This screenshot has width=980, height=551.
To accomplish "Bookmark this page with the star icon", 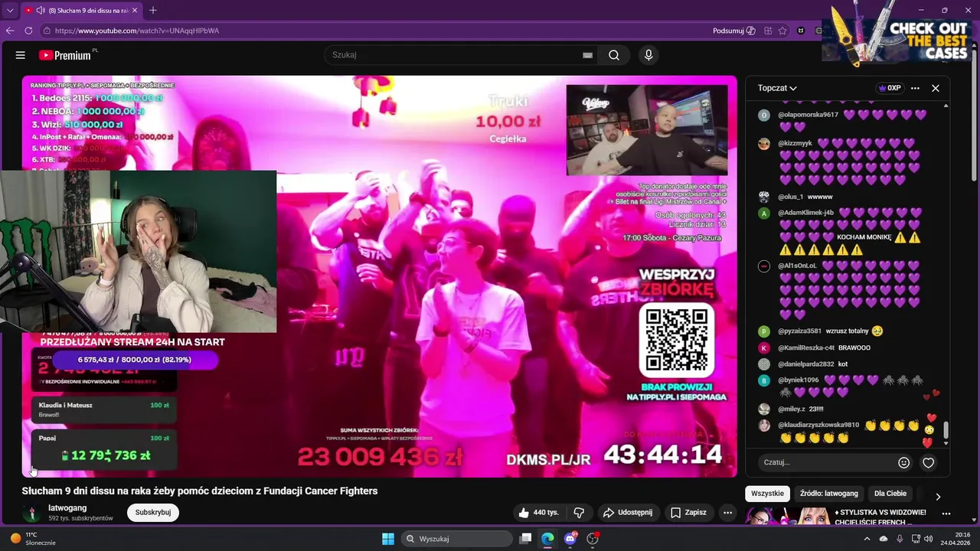I will [782, 31].
